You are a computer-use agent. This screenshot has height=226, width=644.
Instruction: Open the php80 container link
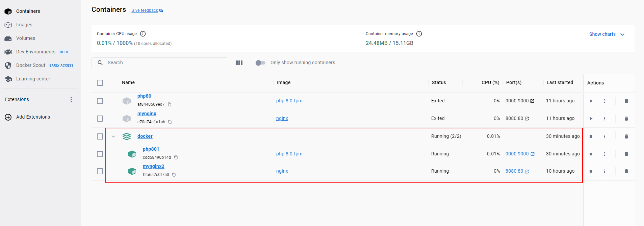(144, 96)
